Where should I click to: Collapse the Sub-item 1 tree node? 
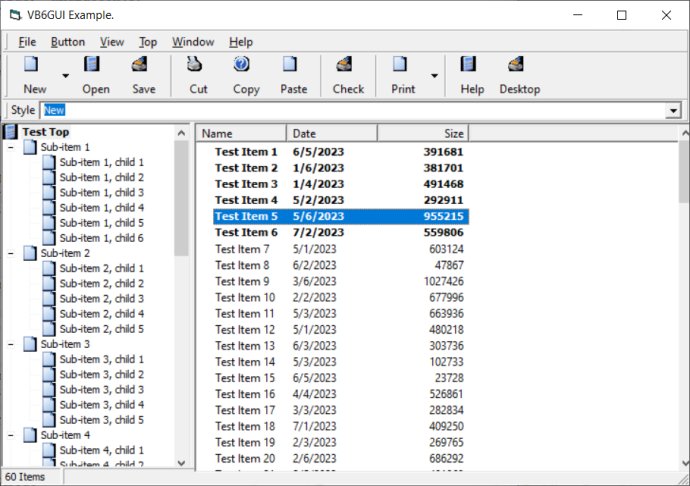[x=11, y=147]
